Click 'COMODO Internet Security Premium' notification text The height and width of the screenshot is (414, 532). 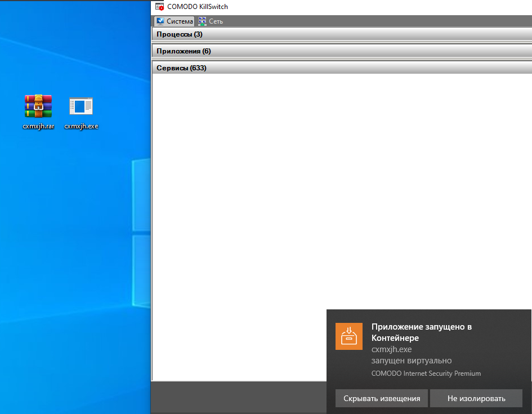426,373
